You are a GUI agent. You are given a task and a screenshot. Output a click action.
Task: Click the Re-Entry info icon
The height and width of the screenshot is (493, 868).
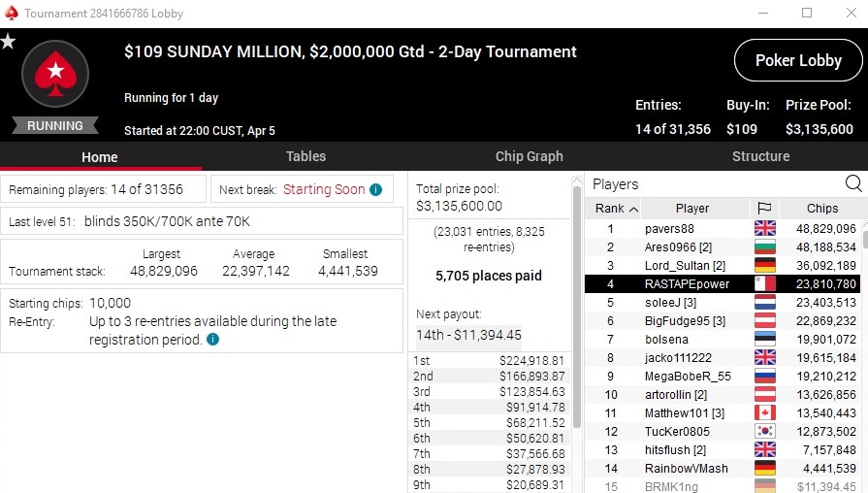tap(212, 340)
